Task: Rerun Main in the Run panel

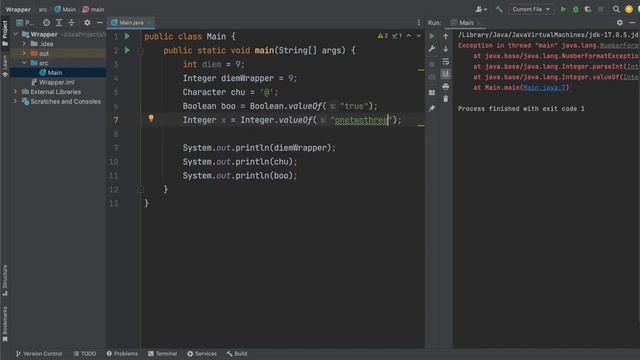Action: click(x=432, y=36)
